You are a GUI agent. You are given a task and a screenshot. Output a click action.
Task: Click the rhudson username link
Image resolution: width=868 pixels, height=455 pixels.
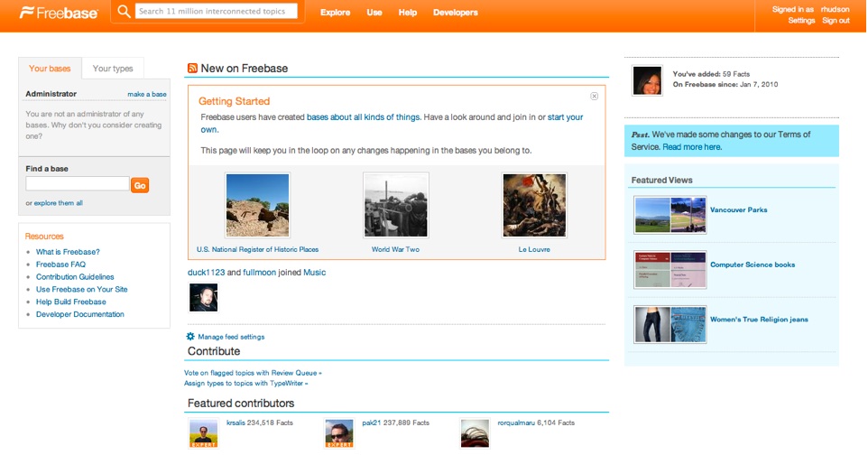[835, 9]
